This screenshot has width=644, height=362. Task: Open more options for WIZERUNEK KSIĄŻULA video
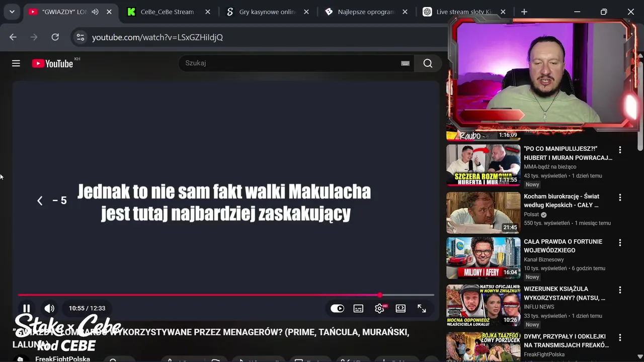(620, 290)
